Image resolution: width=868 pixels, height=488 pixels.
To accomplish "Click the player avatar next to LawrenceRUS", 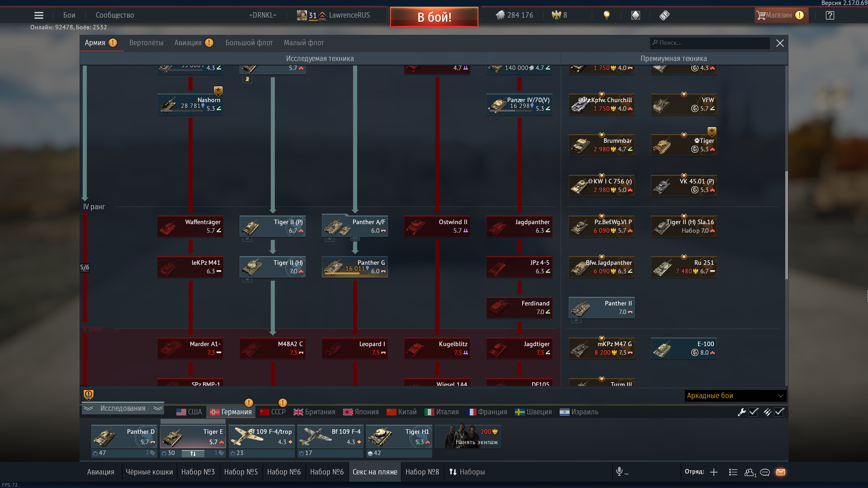I will 302,15.
